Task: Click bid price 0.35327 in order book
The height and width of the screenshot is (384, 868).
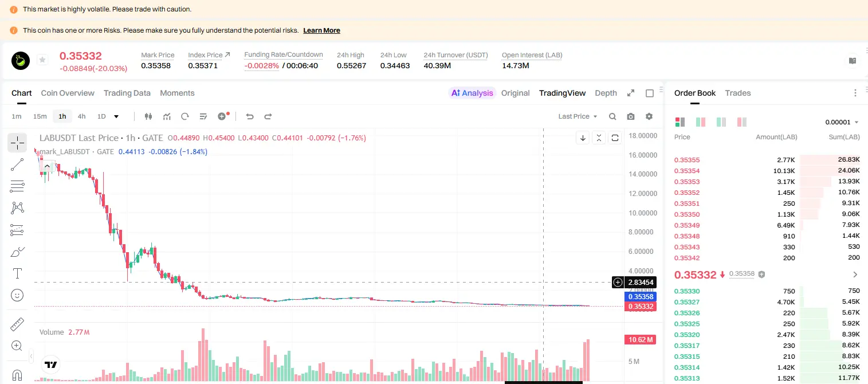Action: [687, 302]
